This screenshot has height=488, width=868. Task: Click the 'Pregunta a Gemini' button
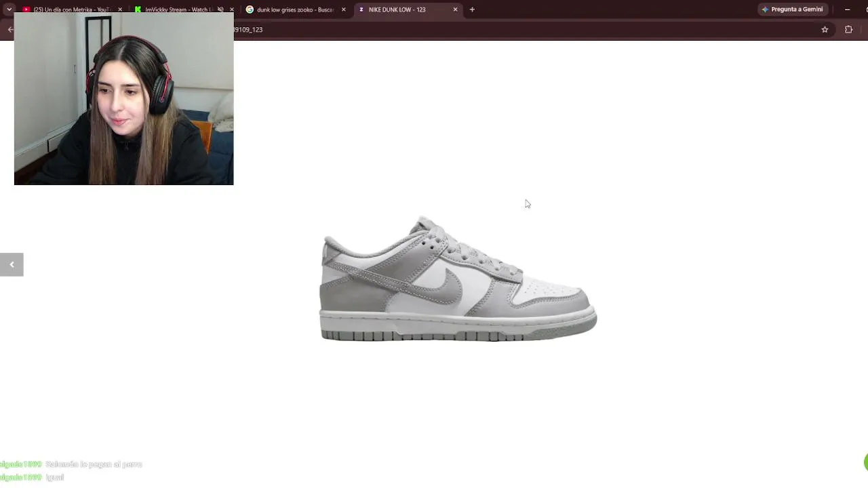pyautogui.click(x=792, y=9)
